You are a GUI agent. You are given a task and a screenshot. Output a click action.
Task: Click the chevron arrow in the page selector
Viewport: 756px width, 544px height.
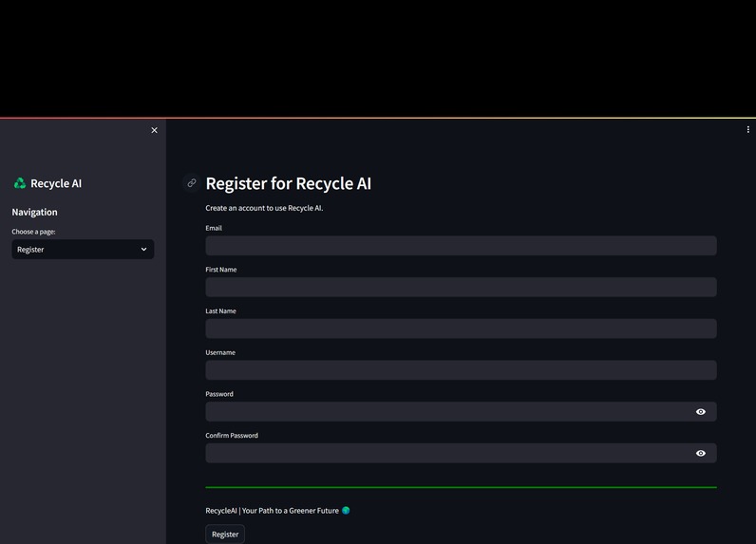pyautogui.click(x=143, y=249)
